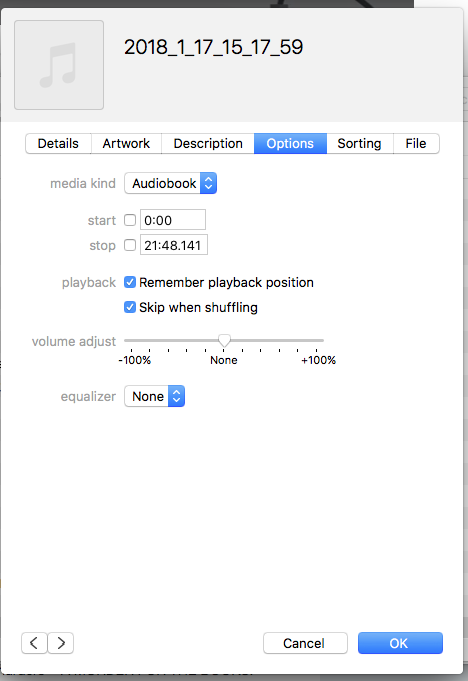Screen dimensions: 468x681
Task: Switch to the Details tab
Action: 58,143
